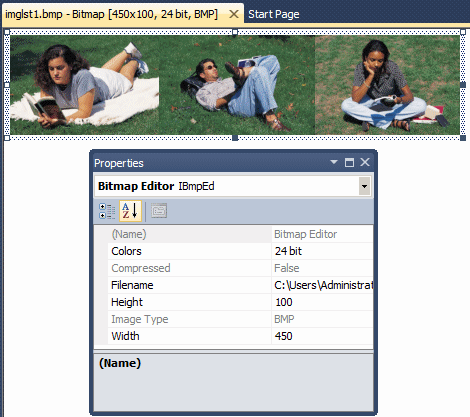This screenshot has width=470, height=417.
Task: Maximize the Properties panel
Action: (x=349, y=163)
